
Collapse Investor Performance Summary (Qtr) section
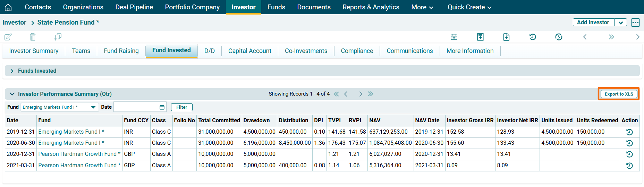(x=12, y=94)
